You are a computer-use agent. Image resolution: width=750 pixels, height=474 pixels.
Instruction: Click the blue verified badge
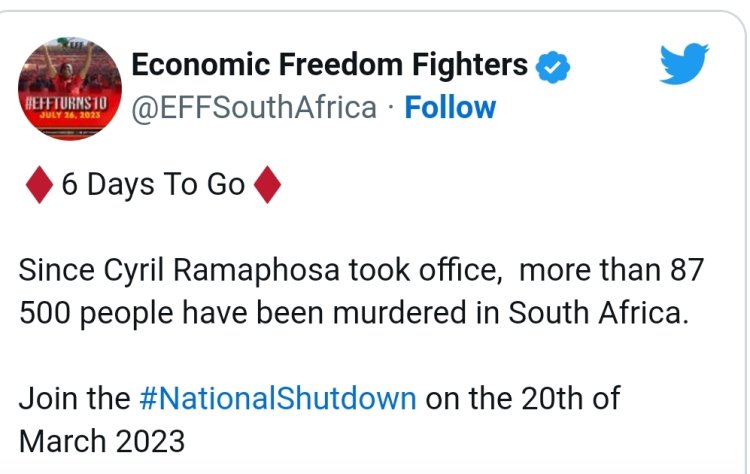[553, 67]
